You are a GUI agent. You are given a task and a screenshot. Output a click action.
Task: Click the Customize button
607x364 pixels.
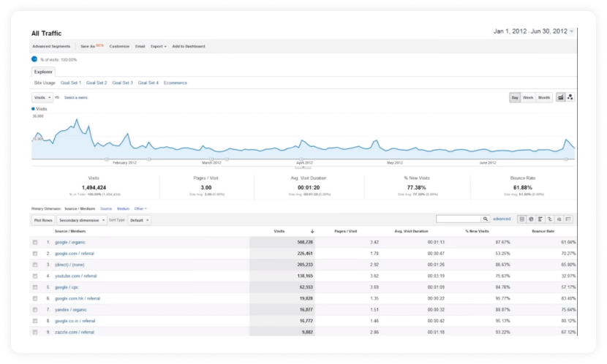point(119,47)
